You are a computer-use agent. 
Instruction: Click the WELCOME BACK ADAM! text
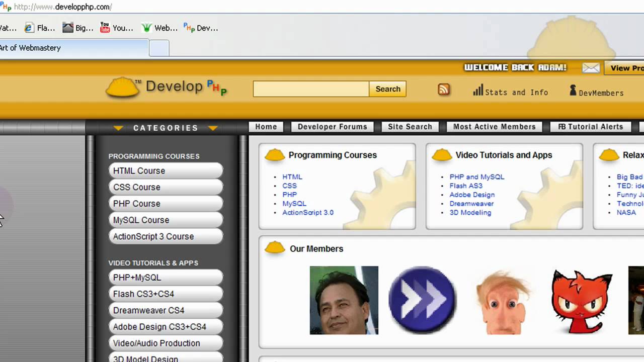tap(515, 67)
